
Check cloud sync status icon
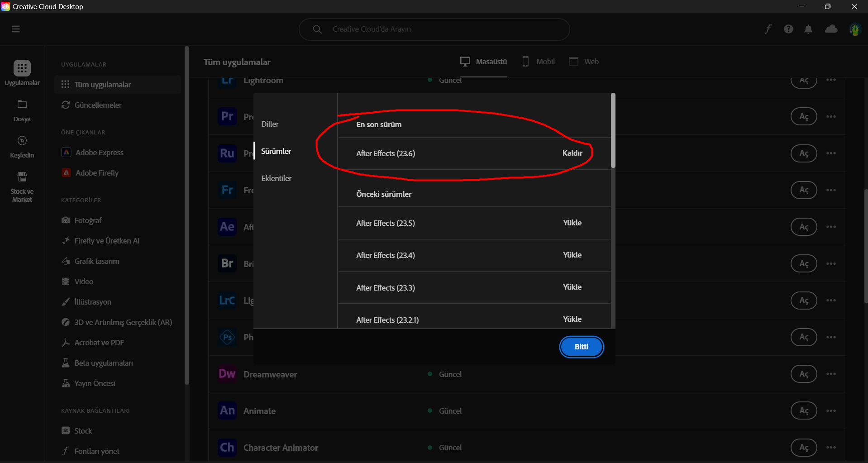click(x=831, y=29)
